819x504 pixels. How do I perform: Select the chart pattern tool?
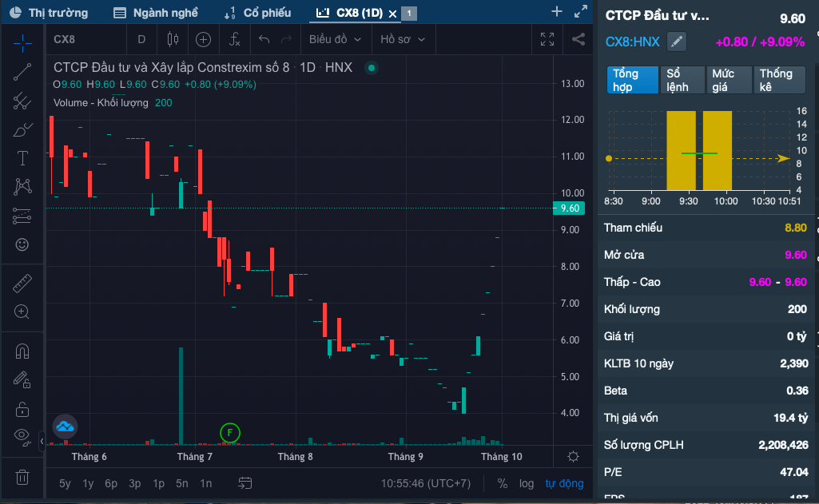pos(22,186)
